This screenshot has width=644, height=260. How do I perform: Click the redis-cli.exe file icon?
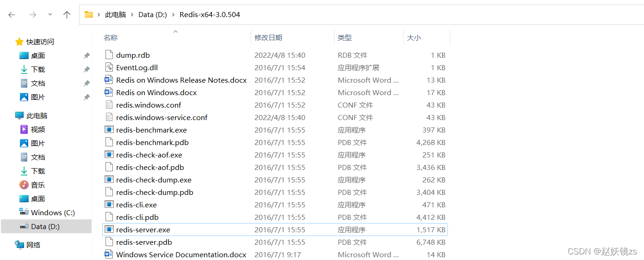point(109,205)
